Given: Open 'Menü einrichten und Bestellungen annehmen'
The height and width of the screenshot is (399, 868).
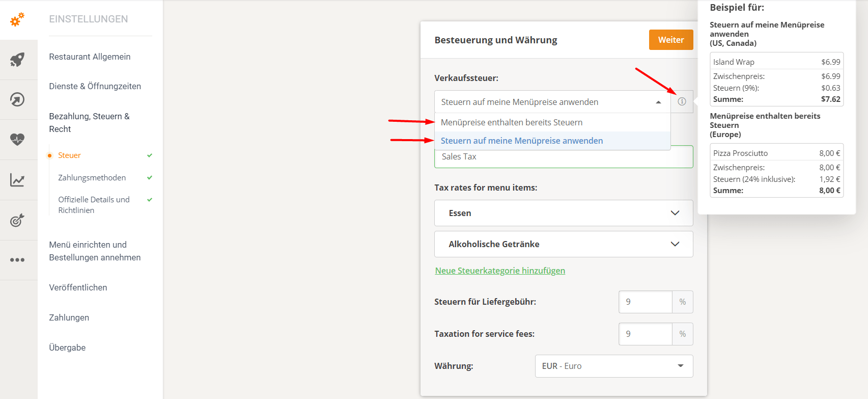Looking at the screenshot, I should pos(95,251).
